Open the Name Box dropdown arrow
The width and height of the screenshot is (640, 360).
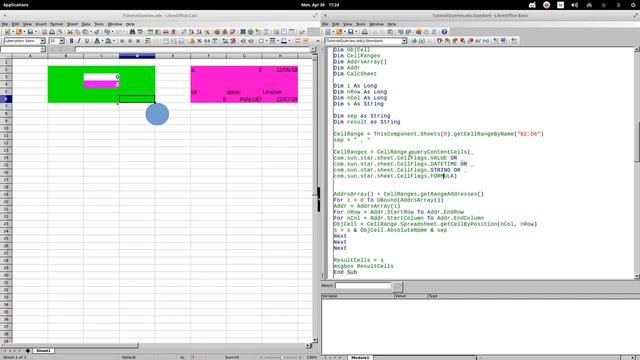tap(43, 49)
